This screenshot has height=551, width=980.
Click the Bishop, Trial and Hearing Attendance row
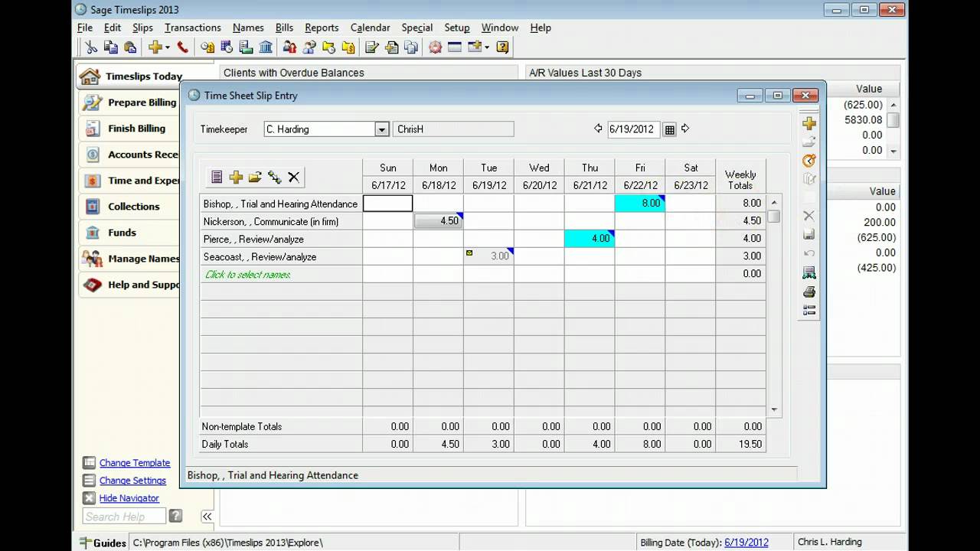point(281,204)
